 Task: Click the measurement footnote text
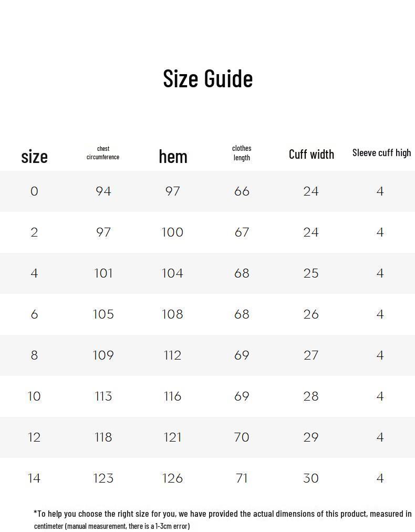click(x=222, y=519)
